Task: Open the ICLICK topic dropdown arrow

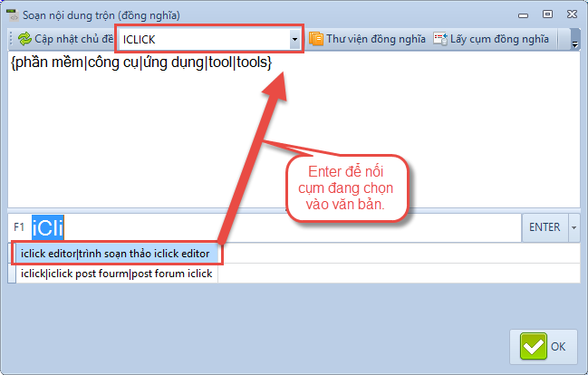Action: pyautogui.click(x=294, y=39)
